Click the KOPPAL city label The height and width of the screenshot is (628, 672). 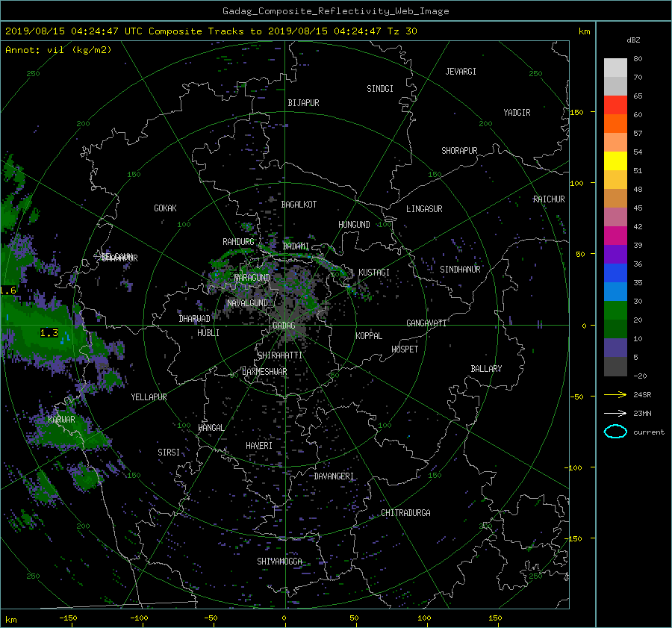pyautogui.click(x=369, y=335)
